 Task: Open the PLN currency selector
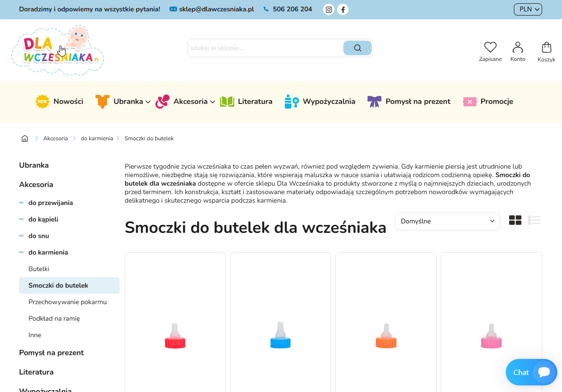coord(528,9)
